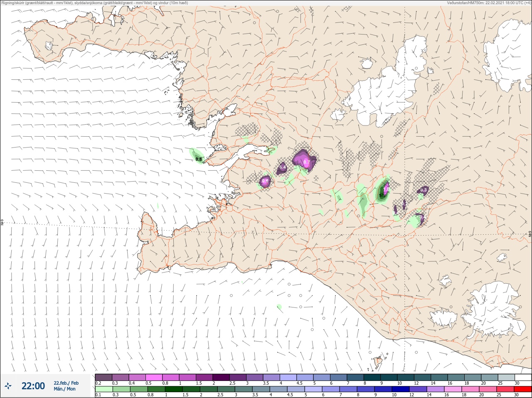Click the 0.3 snowfall value on the map
Image resolution: width=532 pixels, height=398 pixels.
[x=424, y=190]
